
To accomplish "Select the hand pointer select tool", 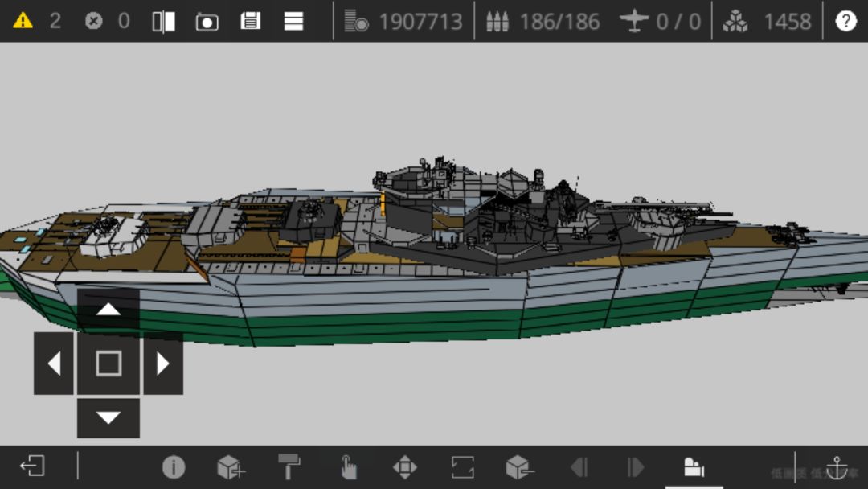I will pos(348,466).
